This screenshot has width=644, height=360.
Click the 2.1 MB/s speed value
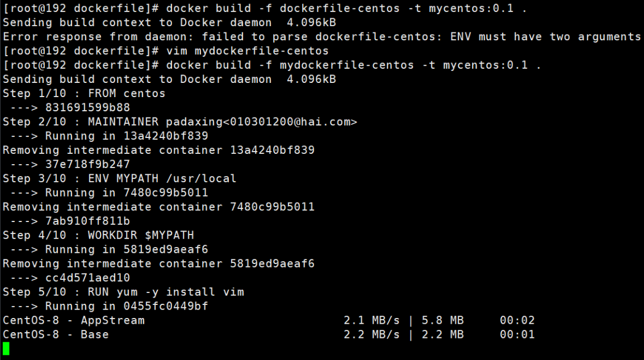point(371,320)
